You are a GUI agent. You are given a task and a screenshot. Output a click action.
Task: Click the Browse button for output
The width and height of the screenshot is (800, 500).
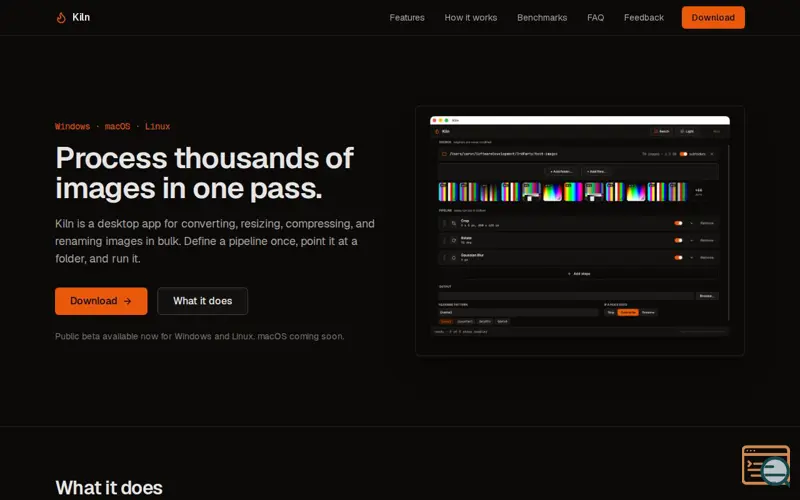[707, 296]
